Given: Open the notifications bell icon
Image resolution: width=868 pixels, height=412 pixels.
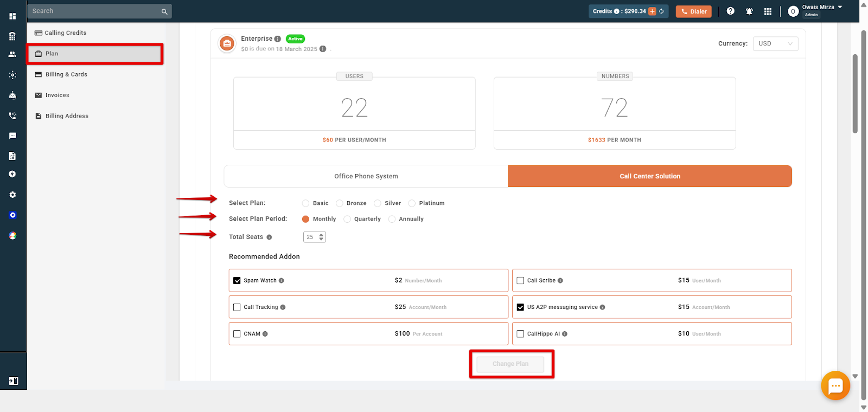Looking at the screenshot, I should point(749,11).
